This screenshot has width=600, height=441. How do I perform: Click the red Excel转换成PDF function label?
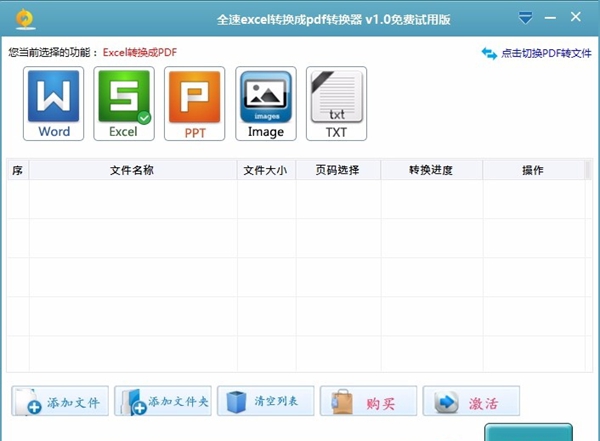[140, 52]
